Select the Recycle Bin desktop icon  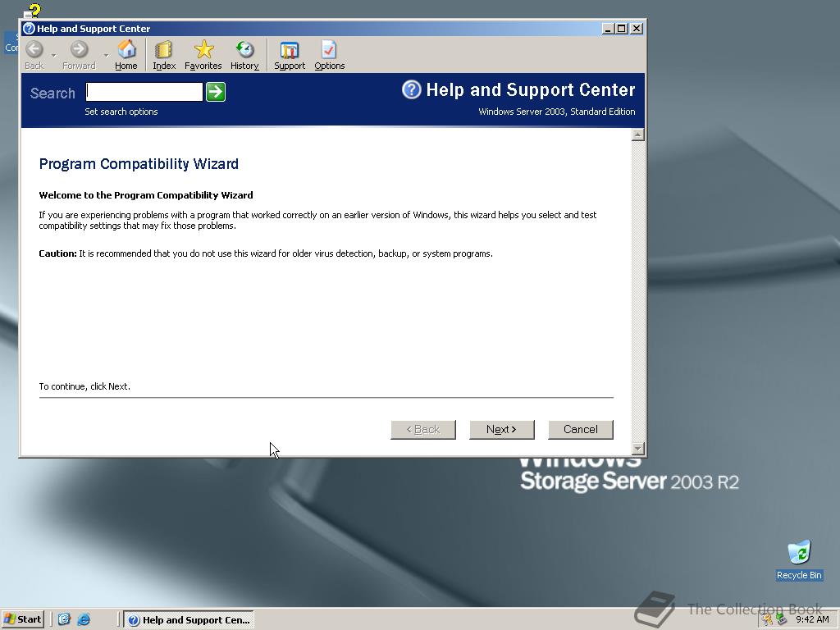click(799, 559)
